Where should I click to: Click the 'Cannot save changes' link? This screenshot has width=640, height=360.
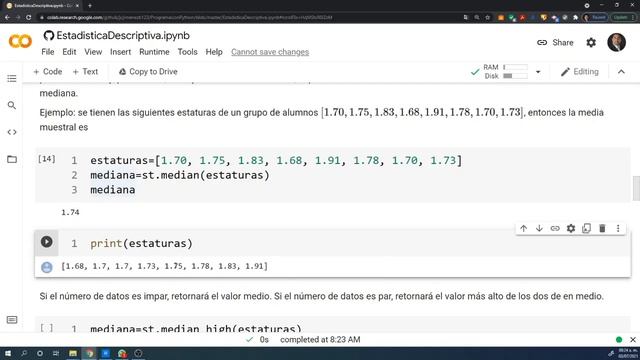click(270, 52)
